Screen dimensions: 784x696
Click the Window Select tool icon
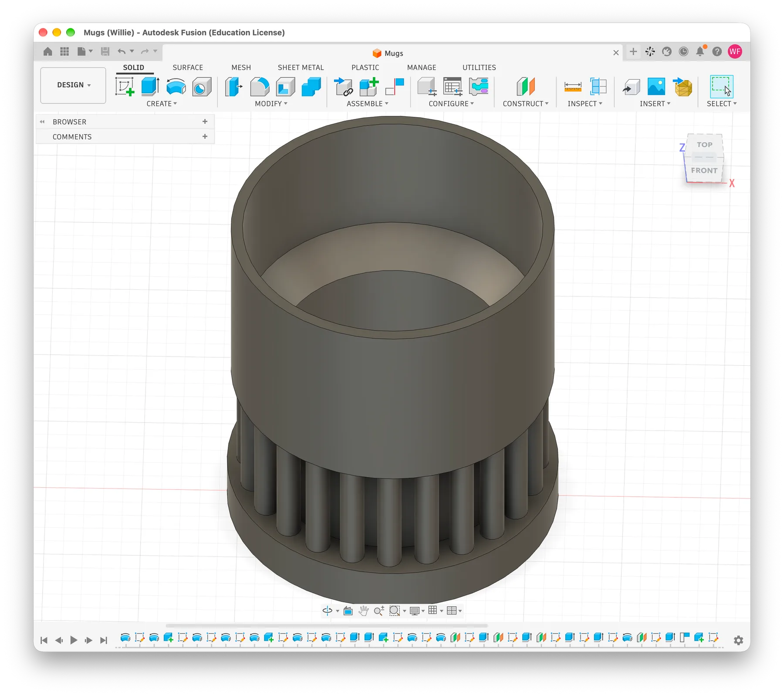pyautogui.click(x=721, y=86)
